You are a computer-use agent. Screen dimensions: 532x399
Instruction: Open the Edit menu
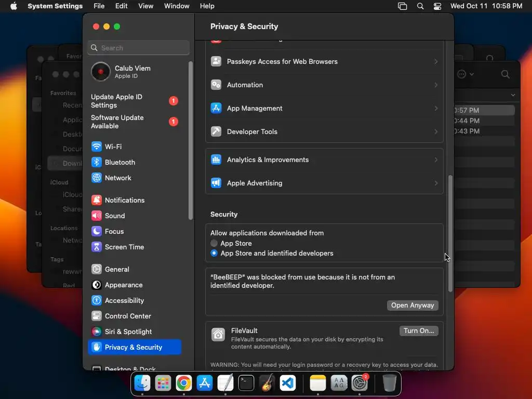coord(121,6)
